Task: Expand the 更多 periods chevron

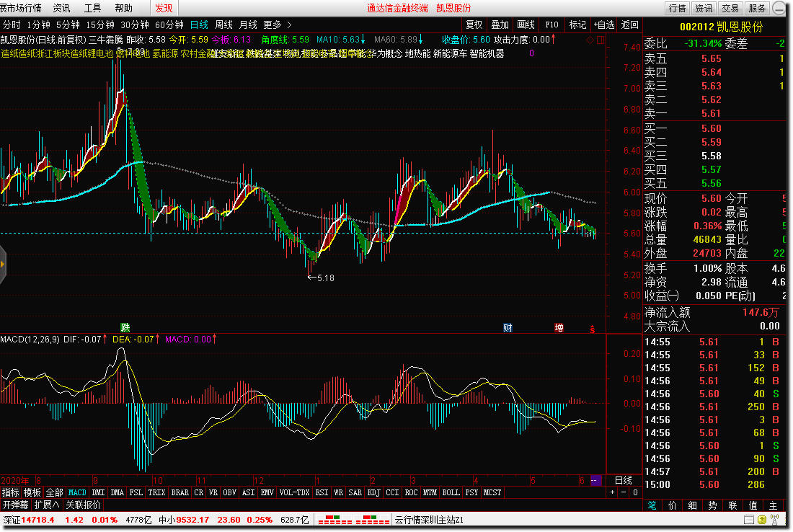Action: (x=289, y=25)
